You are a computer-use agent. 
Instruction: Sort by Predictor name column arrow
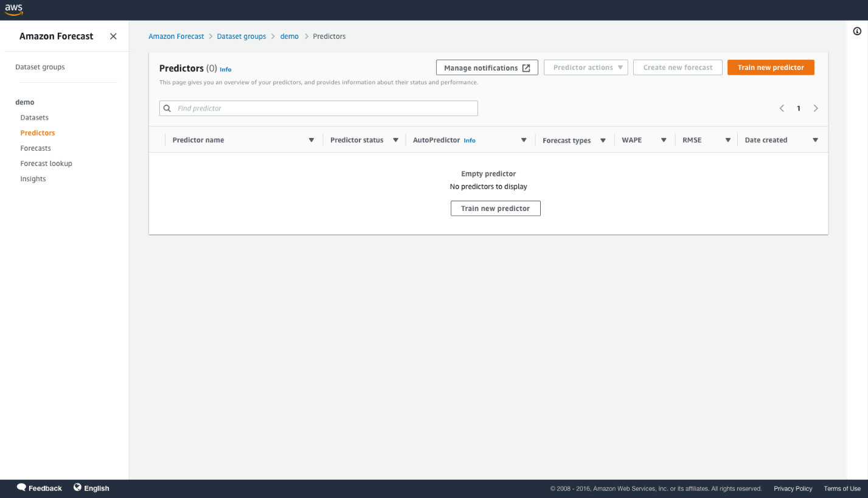(311, 140)
